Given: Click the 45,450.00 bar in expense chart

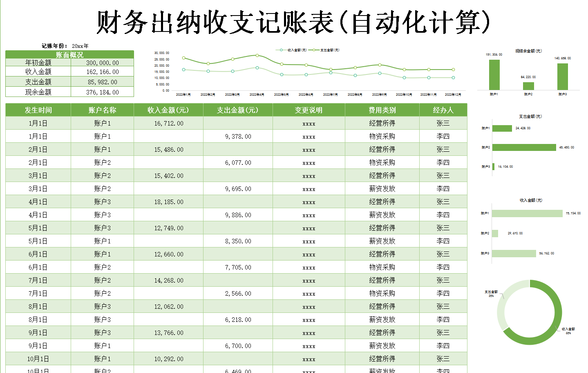Looking at the screenshot, I should [524, 147].
